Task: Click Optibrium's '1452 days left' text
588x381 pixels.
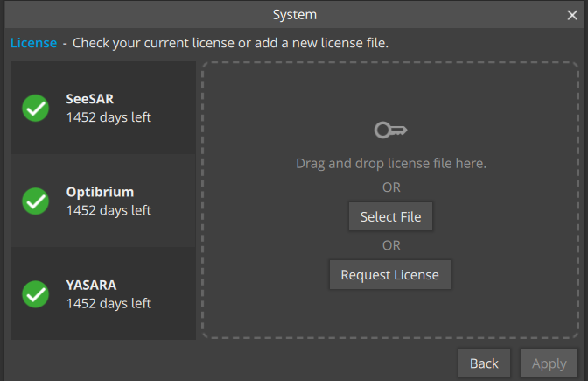Action: point(108,210)
